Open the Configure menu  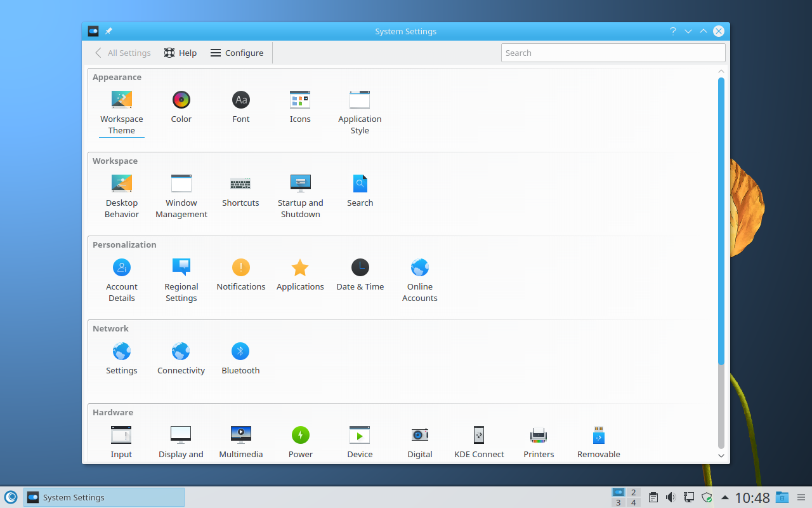click(x=237, y=53)
